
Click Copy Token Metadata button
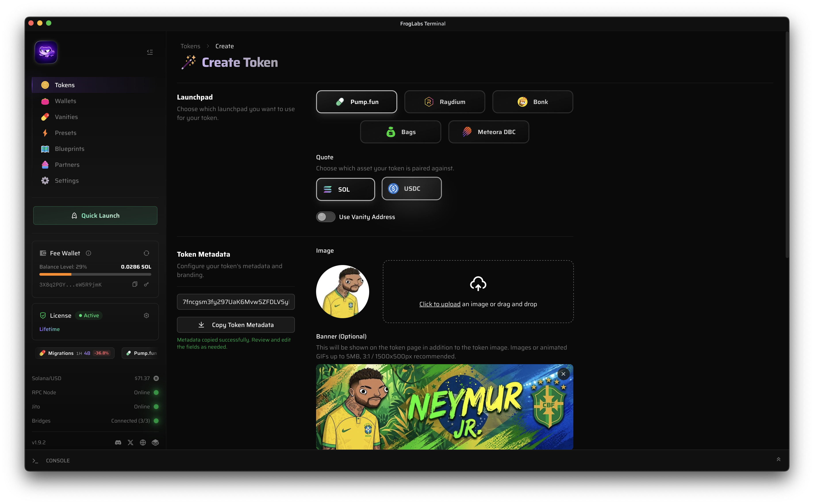point(236,325)
